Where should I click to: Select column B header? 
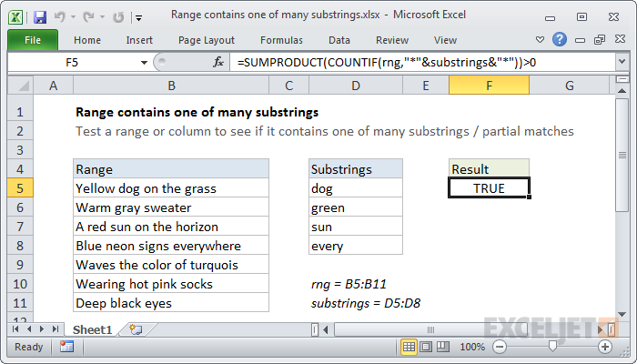171,86
